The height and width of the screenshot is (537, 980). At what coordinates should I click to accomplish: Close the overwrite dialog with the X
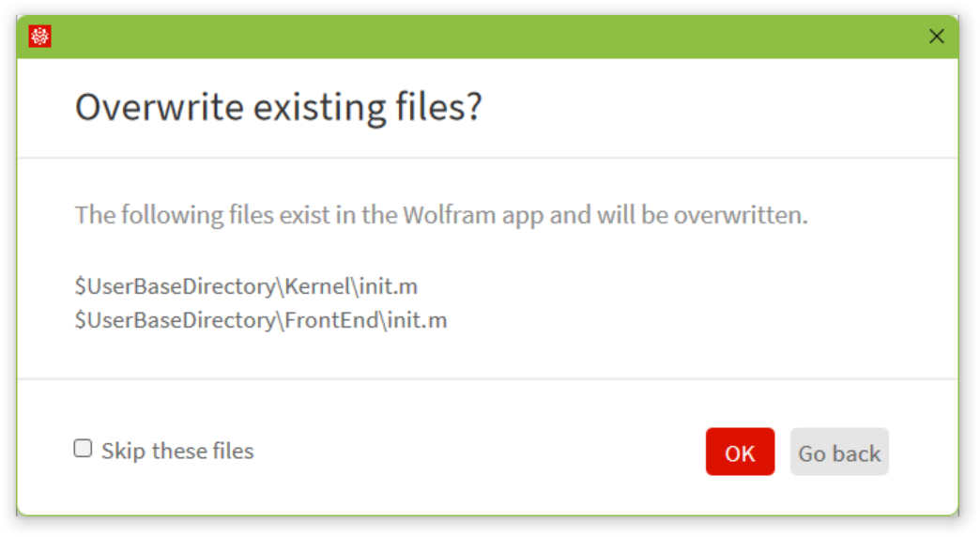(x=936, y=37)
